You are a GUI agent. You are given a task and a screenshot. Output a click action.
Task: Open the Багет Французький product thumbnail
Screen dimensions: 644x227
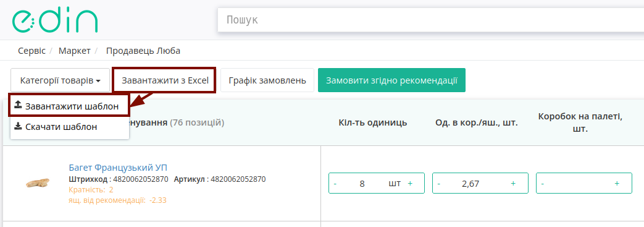point(37,183)
